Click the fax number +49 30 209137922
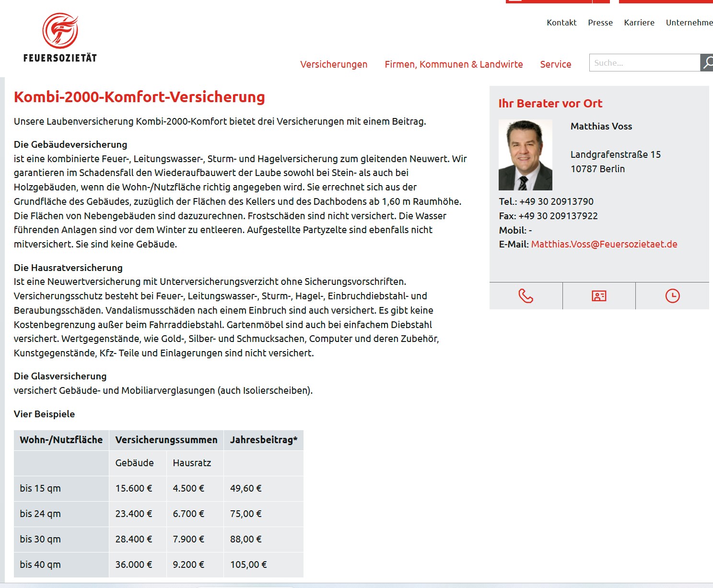713x588 pixels. coord(558,216)
